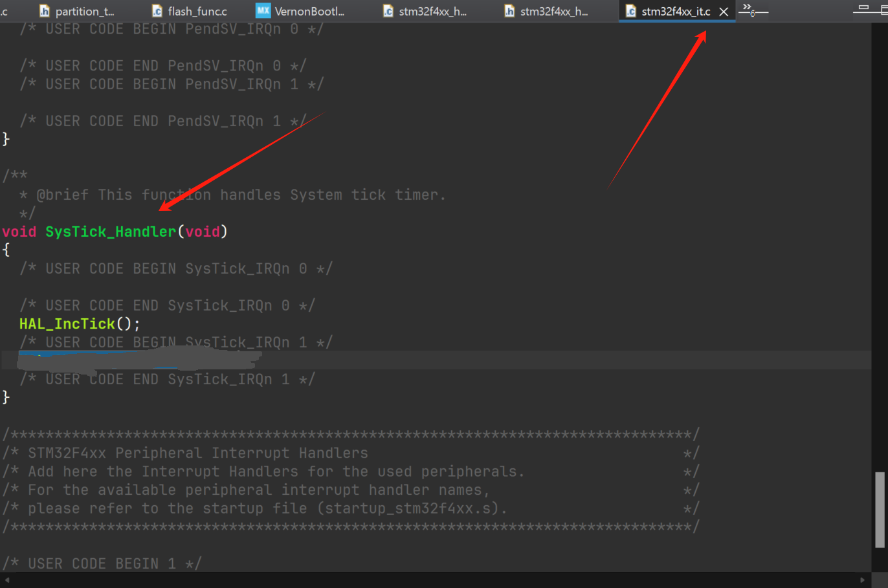The height and width of the screenshot is (588, 888).
Task: Click the C file icon on stm32f4xx_it.c tab
Action: (630, 11)
